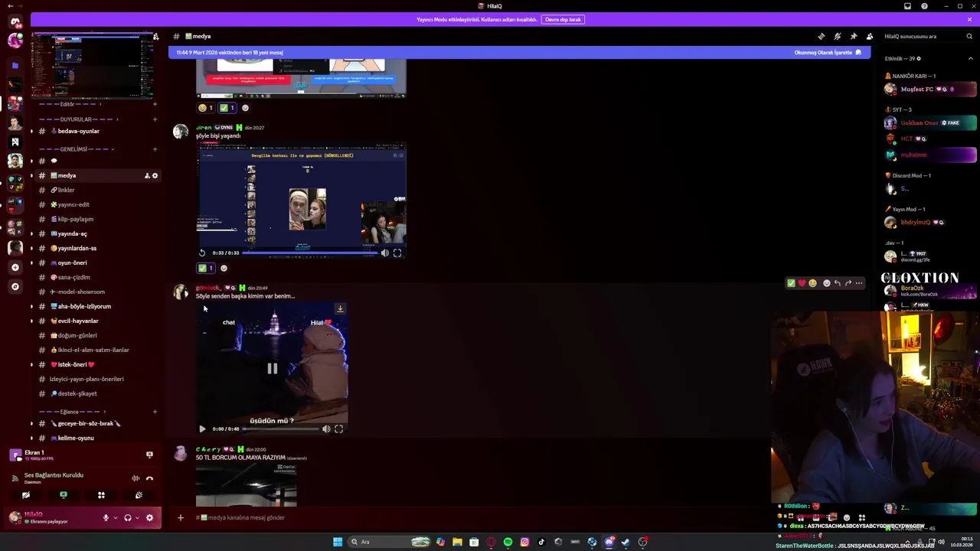The height and width of the screenshot is (551, 980).
Task: Download the video from grimlock's message
Action: 340,308
